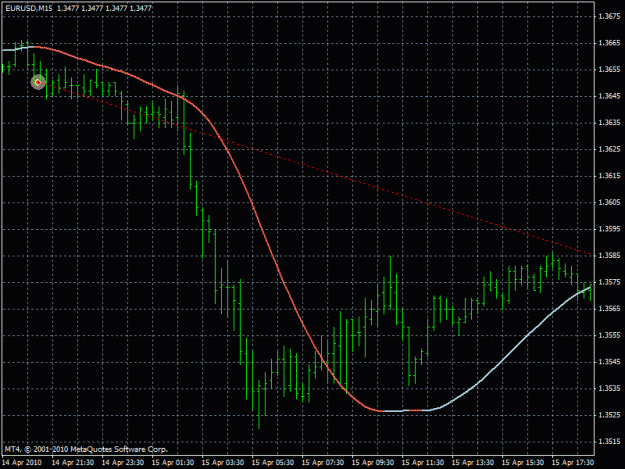Click the 14 Apr 23:30 time label
Viewport: 625px width, 469px height.
pos(123,463)
